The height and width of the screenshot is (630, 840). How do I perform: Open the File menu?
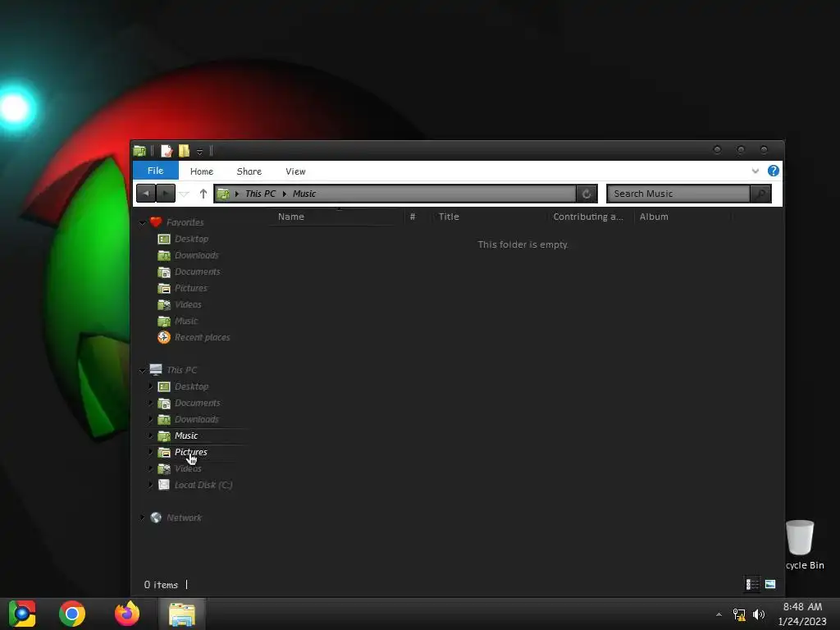(155, 171)
